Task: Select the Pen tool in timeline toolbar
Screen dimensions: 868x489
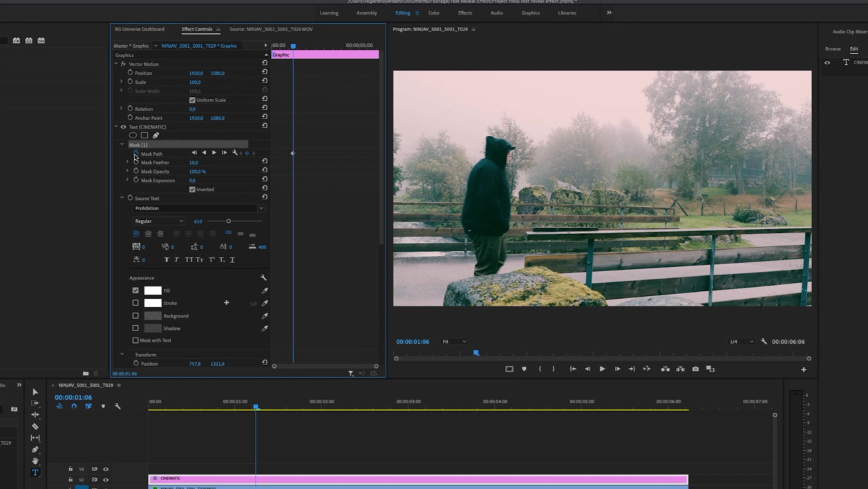Action: [x=35, y=450]
